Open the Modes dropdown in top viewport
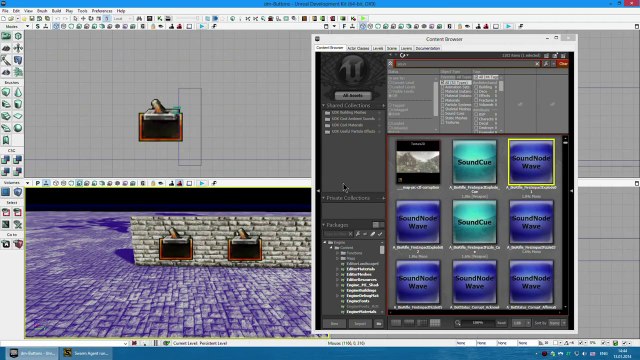 coord(27,26)
